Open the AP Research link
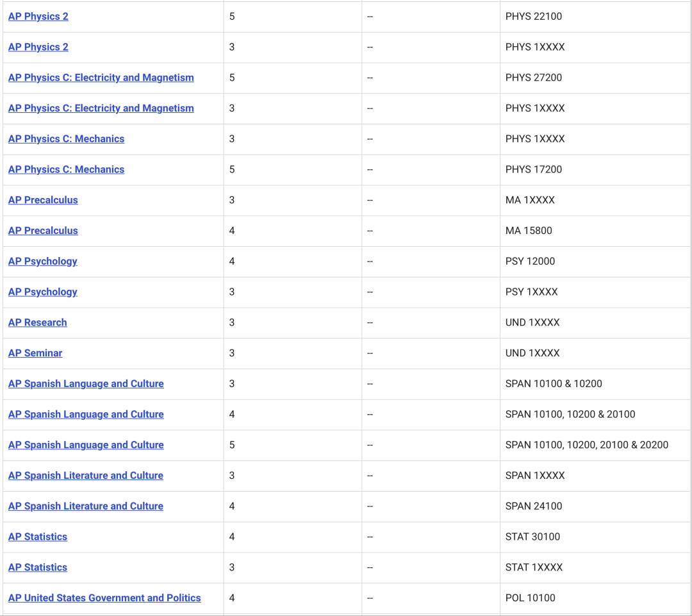692x616 pixels. pyautogui.click(x=37, y=322)
